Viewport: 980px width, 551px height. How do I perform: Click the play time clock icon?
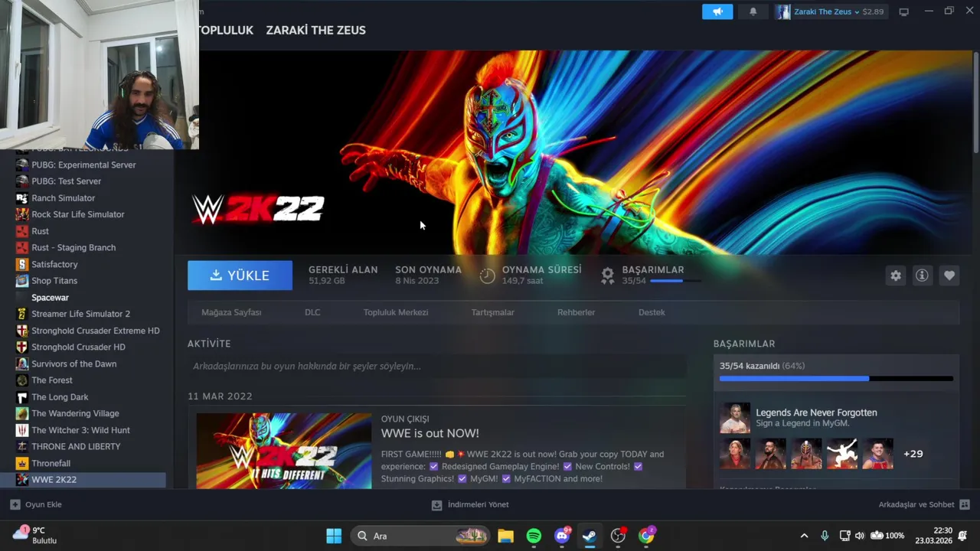pos(487,275)
